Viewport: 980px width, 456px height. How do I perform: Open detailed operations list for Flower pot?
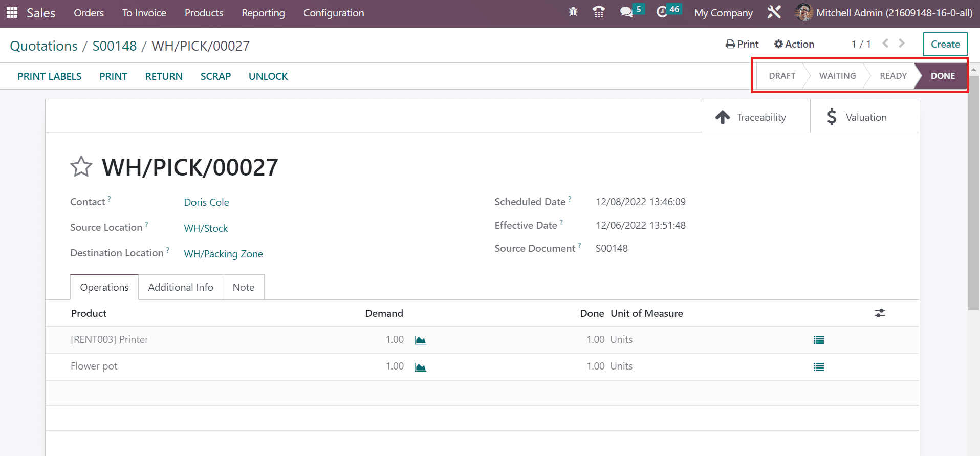point(819,367)
